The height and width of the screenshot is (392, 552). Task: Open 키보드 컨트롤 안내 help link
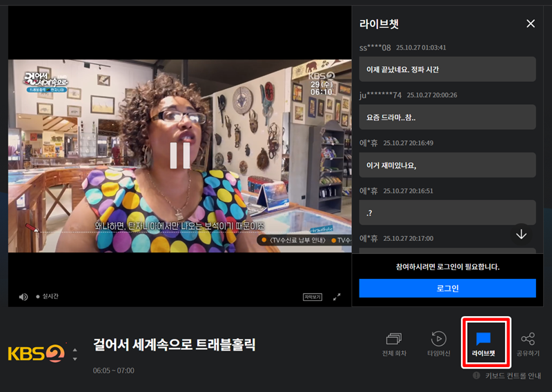point(513,376)
